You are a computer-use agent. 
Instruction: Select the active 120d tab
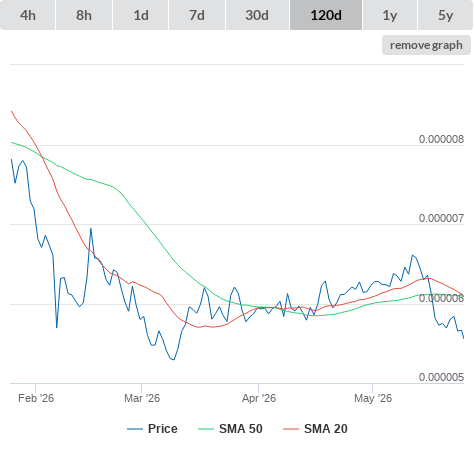click(x=326, y=15)
